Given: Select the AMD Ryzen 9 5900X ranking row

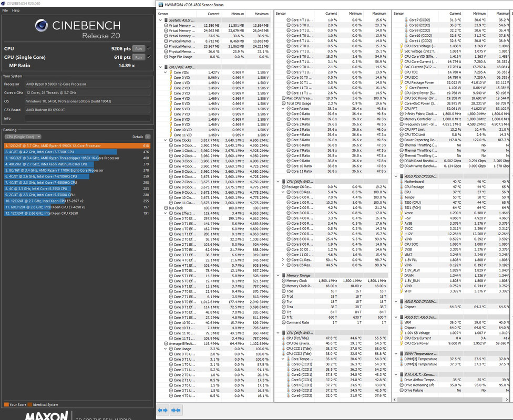Looking at the screenshot, I should (77, 146).
